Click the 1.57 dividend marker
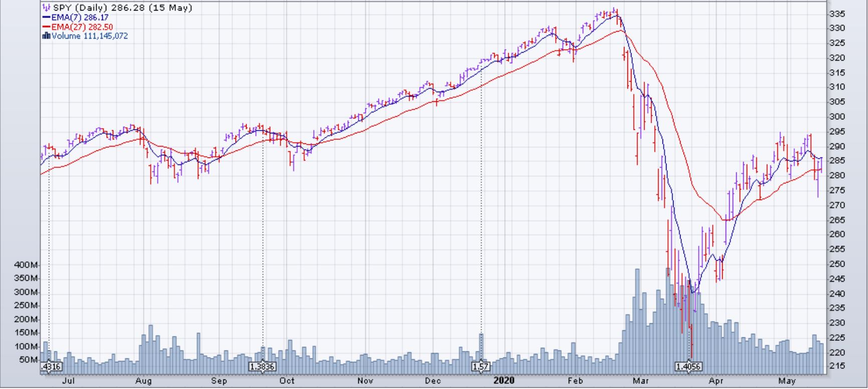Viewport: 868px width, 389px height. 481,367
